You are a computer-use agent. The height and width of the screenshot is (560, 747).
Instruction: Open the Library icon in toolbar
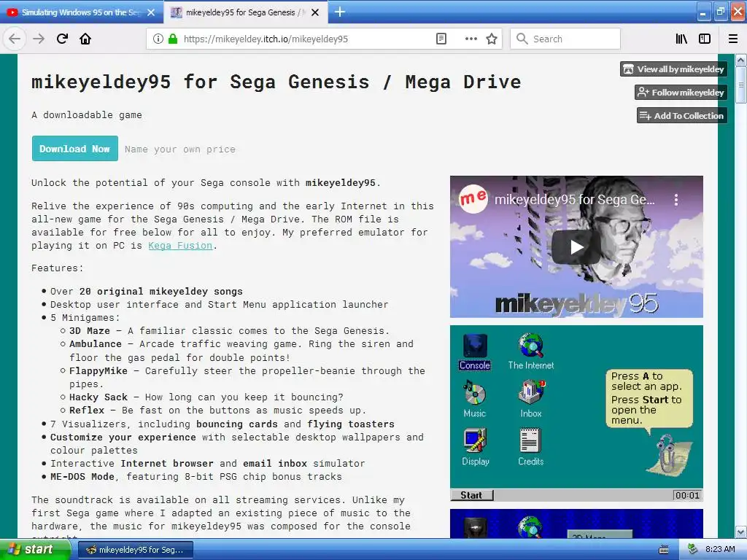[681, 39]
